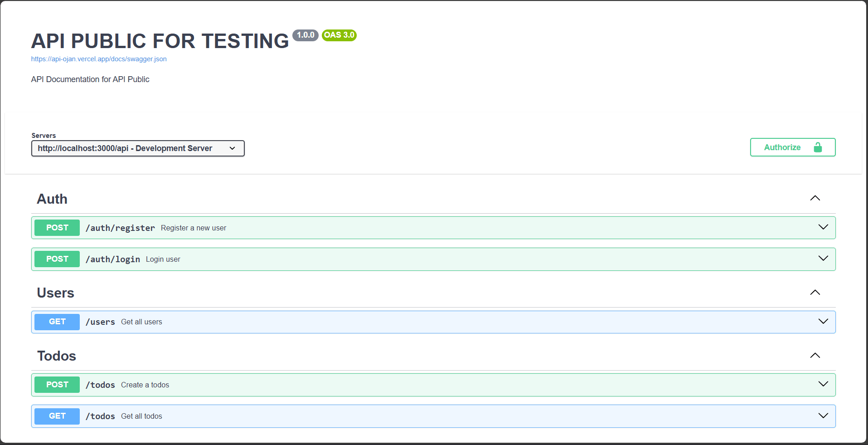The image size is (868, 445).
Task: Click the POST badge for /auth/register
Action: 57,228
